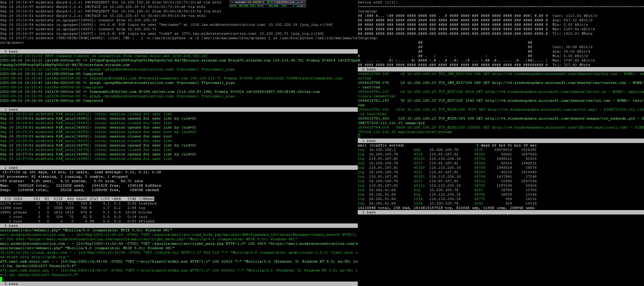Skip to next track in Winamp
Image resolution: width=644 pixels, height=286 pixels.
pyautogui.click(x=288, y=2)
